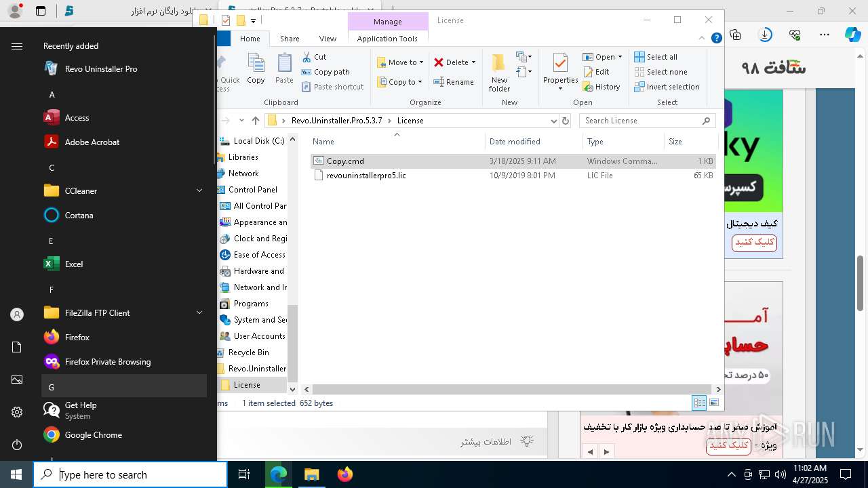Viewport: 868px width, 488px height.
Task: Open address bar history dropdown
Action: coord(553,121)
